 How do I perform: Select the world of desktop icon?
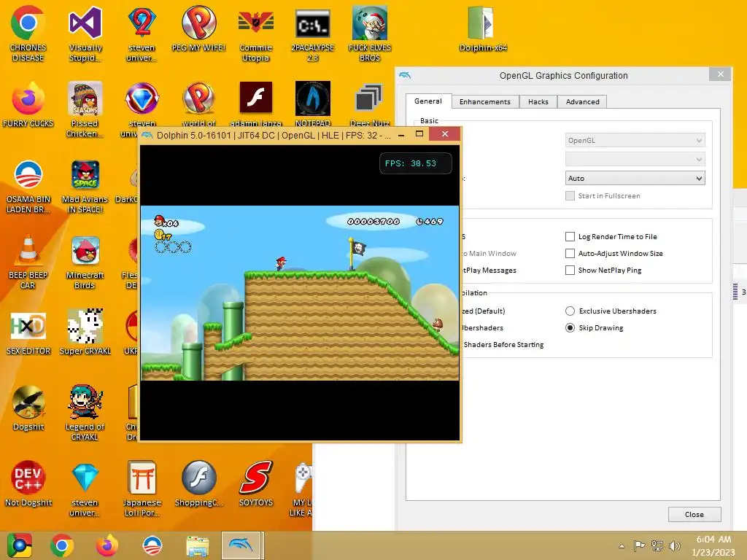[198, 102]
